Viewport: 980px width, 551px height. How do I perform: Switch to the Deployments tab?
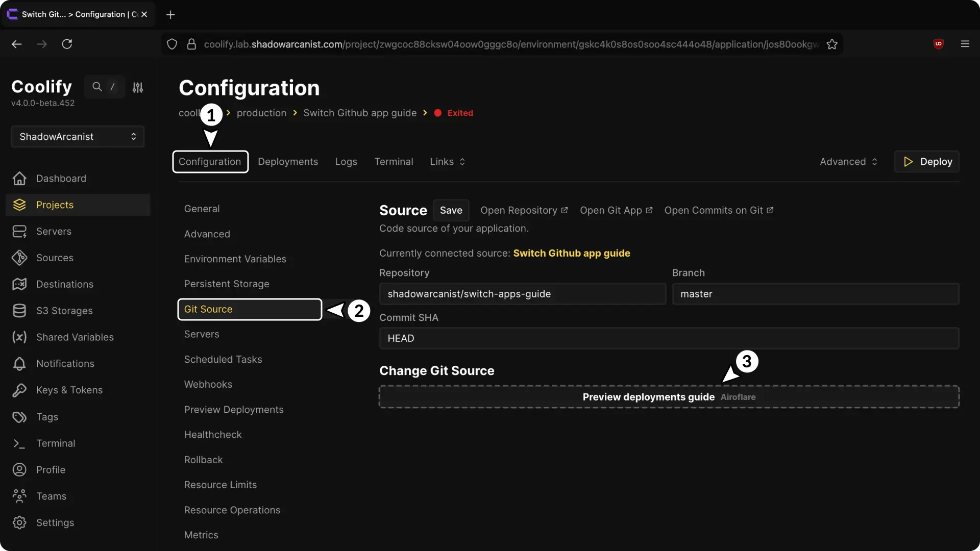288,162
